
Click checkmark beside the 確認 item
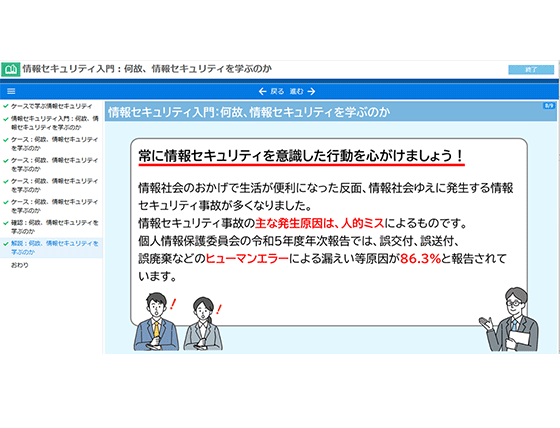tap(6, 223)
